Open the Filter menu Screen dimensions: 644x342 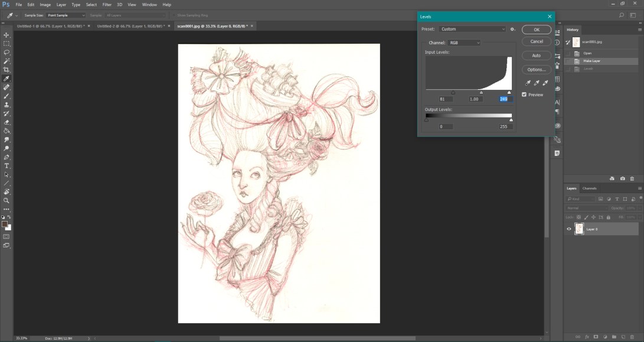tap(107, 5)
